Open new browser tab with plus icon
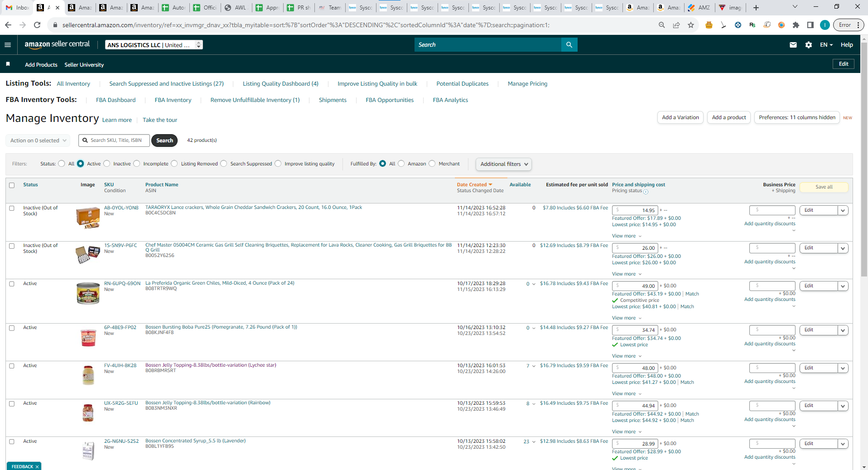868x470 pixels. click(x=756, y=8)
